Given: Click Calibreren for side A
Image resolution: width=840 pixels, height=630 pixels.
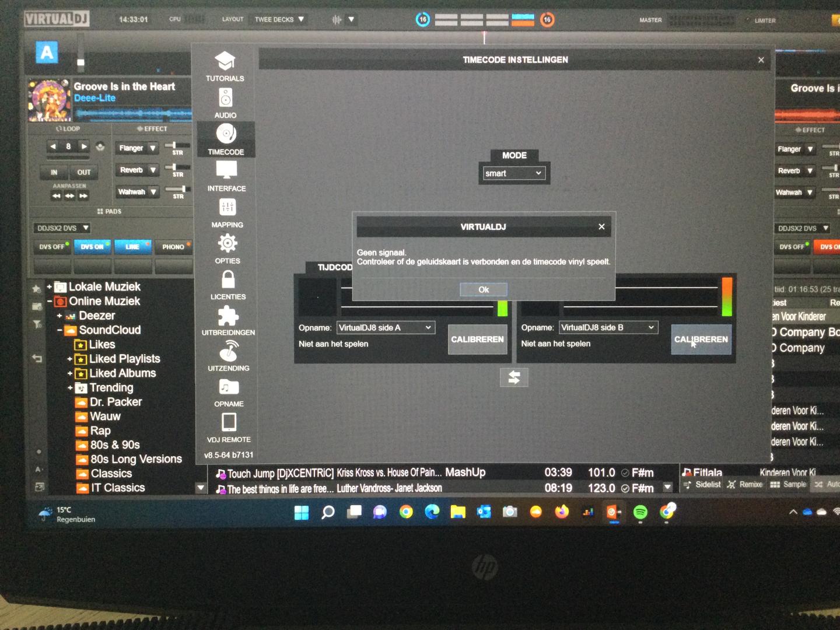Looking at the screenshot, I should [477, 339].
